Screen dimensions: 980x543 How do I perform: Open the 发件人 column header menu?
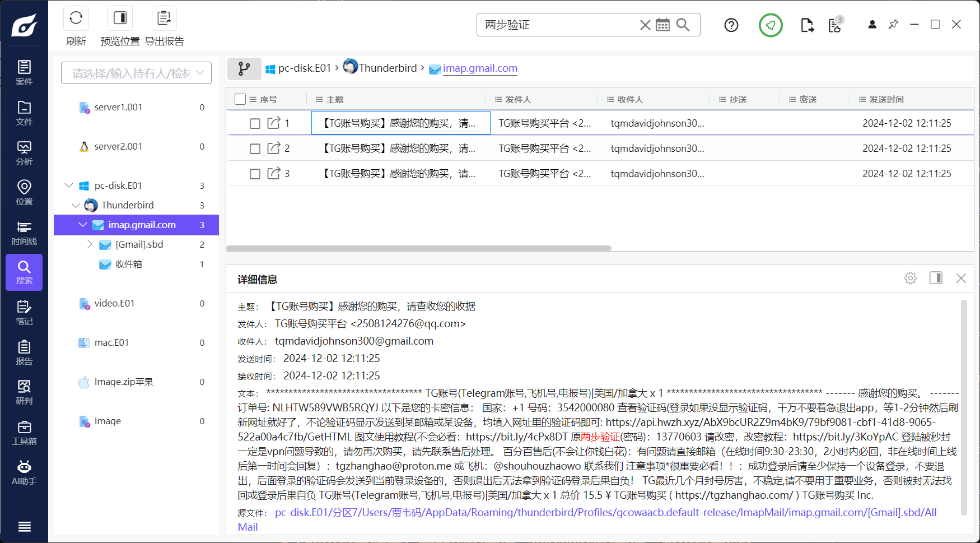click(498, 99)
